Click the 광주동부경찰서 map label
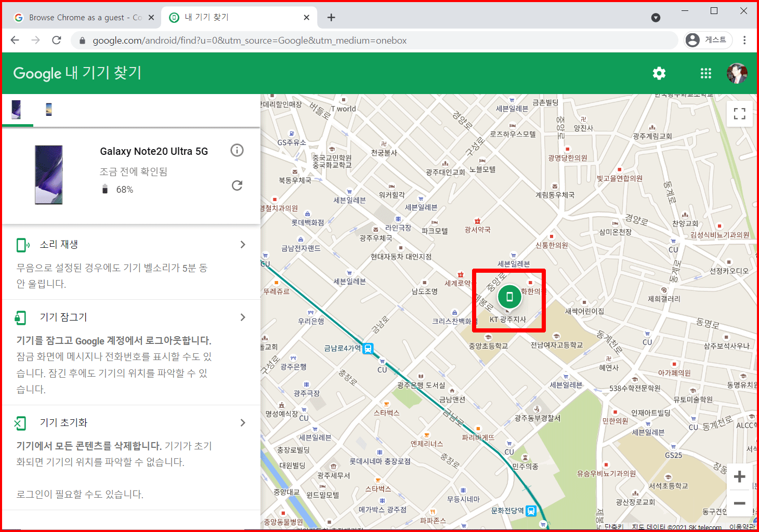Image resolution: width=759 pixels, height=532 pixels. [x=538, y=418]
